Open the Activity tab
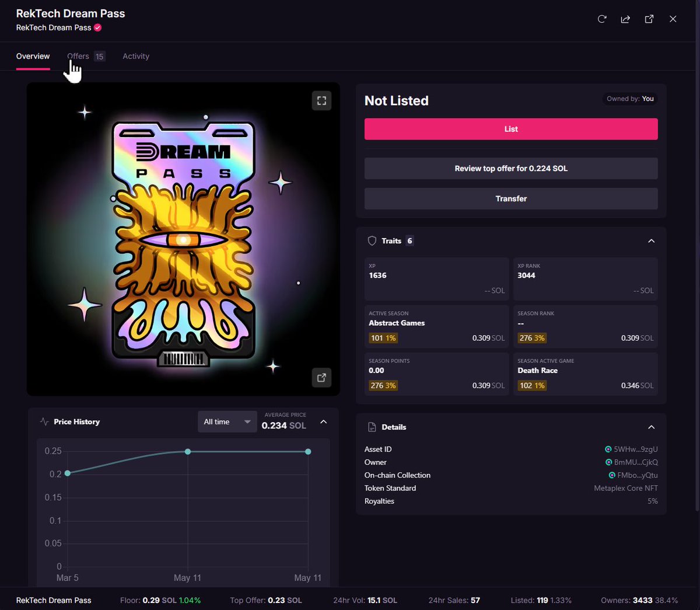The width and height of the screenshot is (700, 610). pyautogui.click(x=136, y=56)
